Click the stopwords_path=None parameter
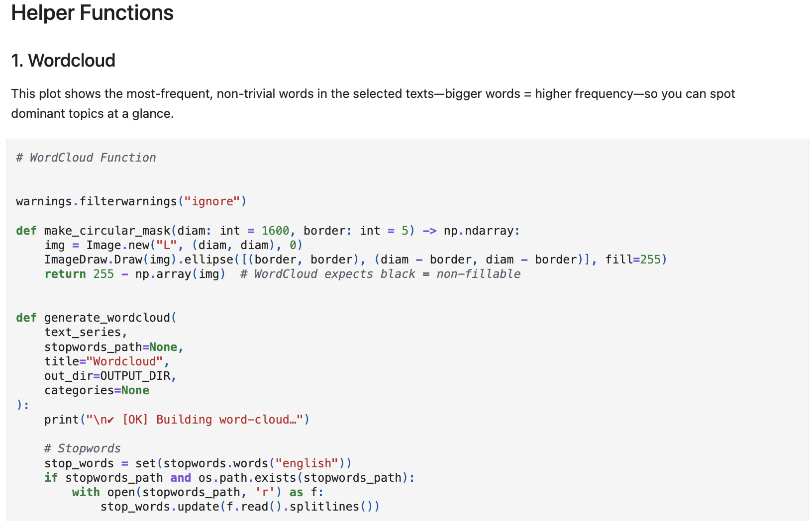812x521 pixels. 113,347
